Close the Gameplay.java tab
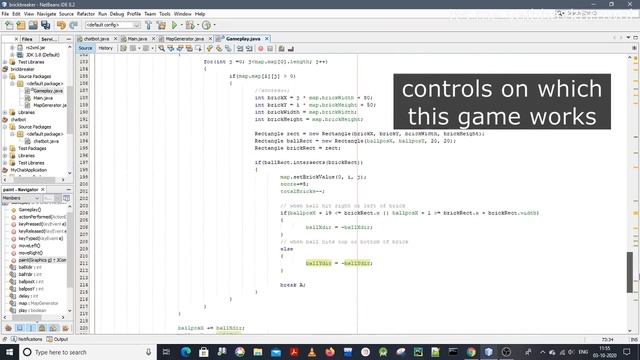The height and width of the screenshot is (360, 640). [267, 38]
